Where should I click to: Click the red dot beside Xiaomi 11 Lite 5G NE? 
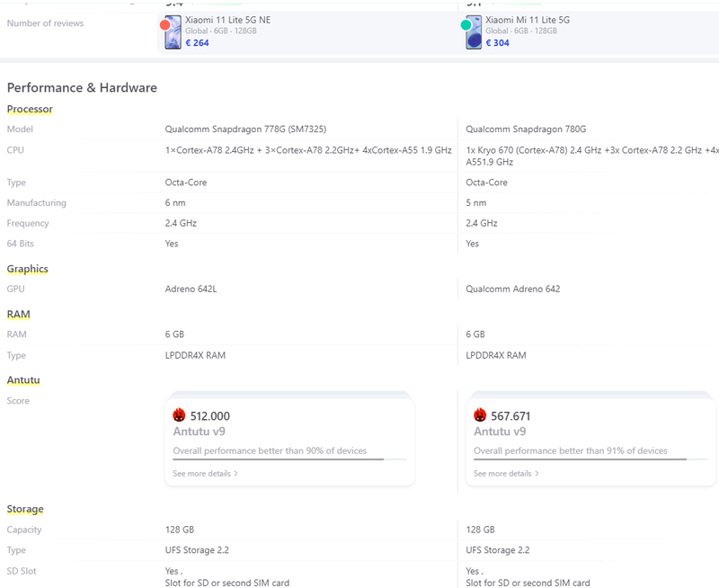(165, 25)
